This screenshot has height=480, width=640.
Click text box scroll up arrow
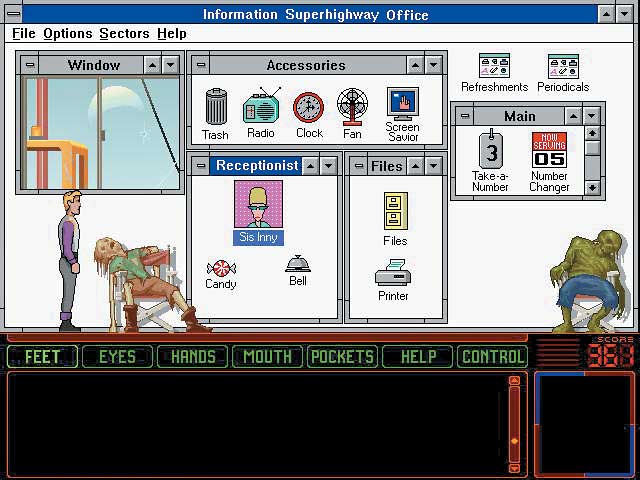point(514,380)
